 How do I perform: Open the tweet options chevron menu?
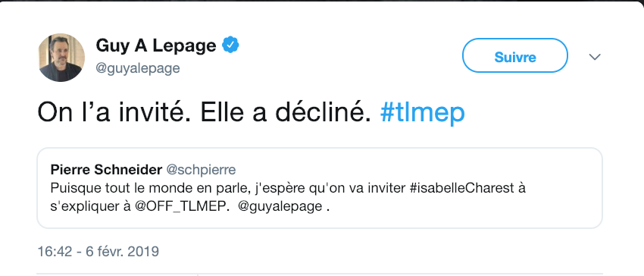(595, 56)
